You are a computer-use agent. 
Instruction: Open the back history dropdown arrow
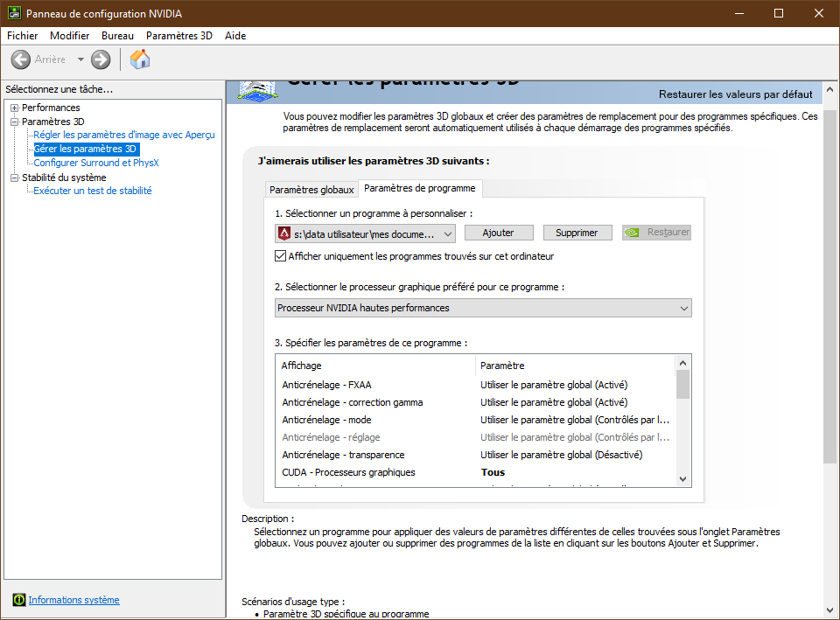(x=80, y=59)
